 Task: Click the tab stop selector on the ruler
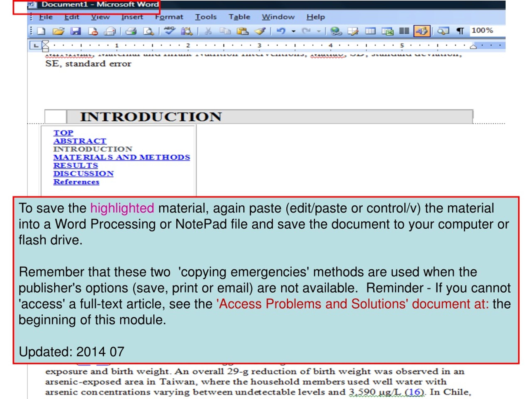point(36,46)
